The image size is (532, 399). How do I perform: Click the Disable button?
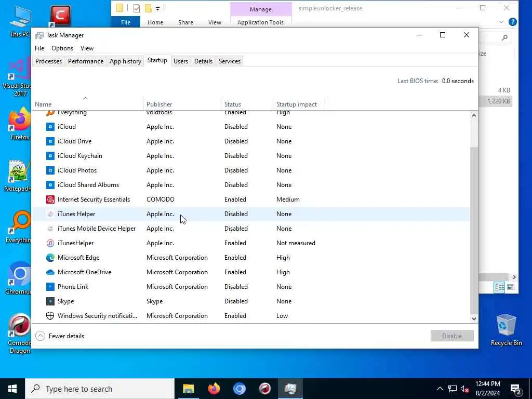pyautogui.click(x=452, y=336)
